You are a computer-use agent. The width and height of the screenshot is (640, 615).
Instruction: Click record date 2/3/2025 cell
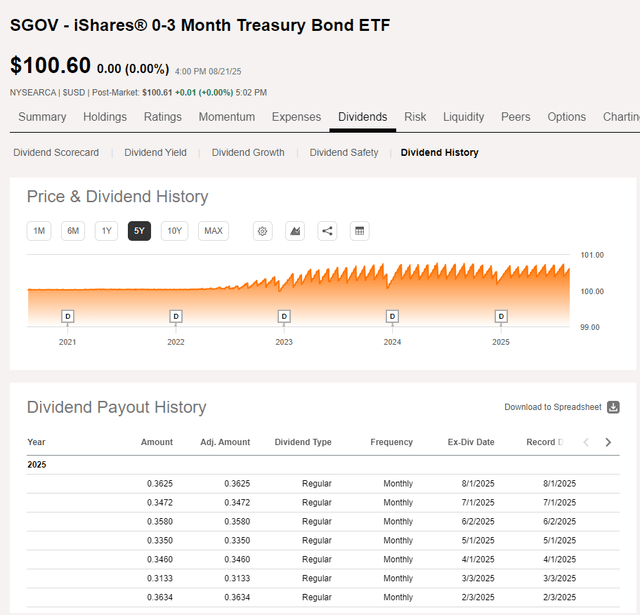point(560,597)
